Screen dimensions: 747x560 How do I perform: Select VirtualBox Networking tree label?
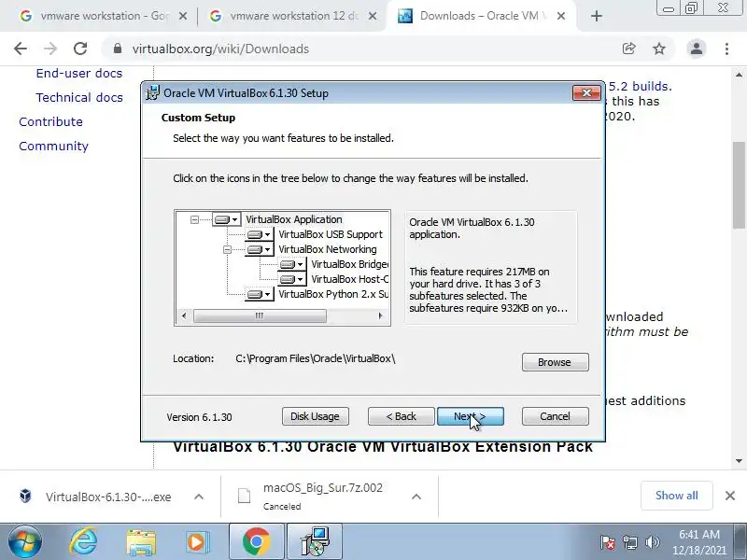(328, 249)
